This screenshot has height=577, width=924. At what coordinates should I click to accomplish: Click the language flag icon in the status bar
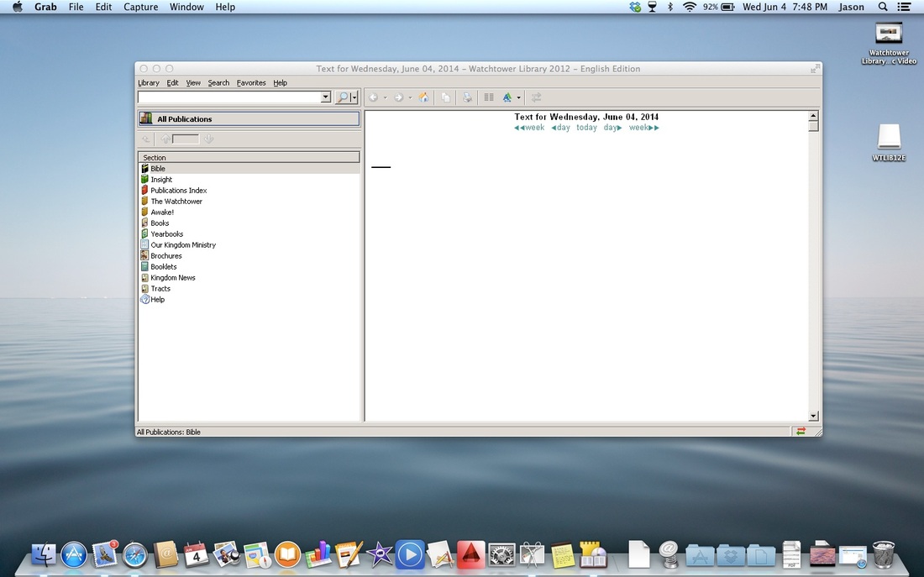point(800,431)
